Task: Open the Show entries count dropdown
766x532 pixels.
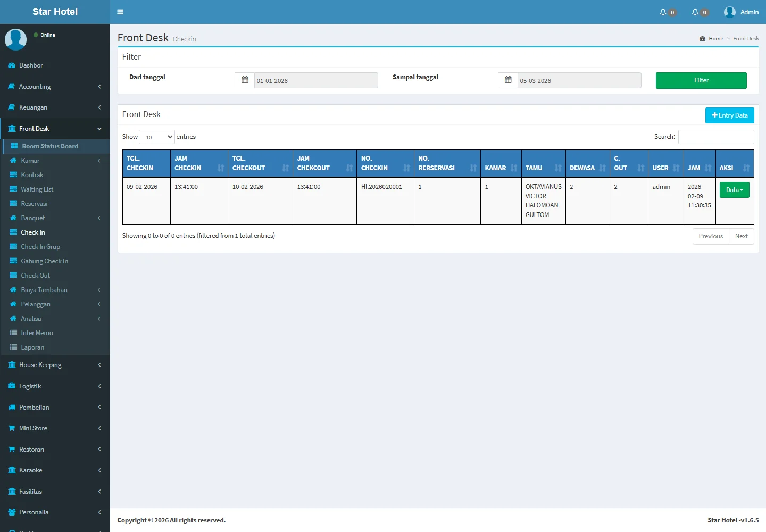Action: coord(157,137)
